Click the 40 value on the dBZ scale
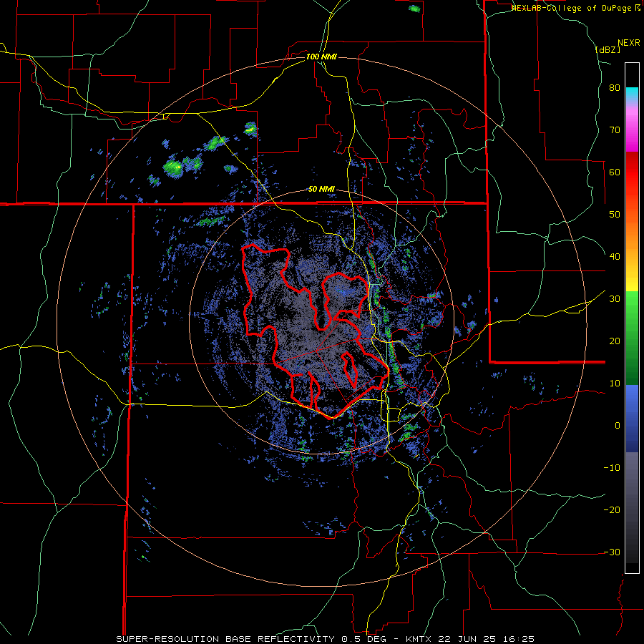Viewport: 644px width, 644px height. coord(615,257)
